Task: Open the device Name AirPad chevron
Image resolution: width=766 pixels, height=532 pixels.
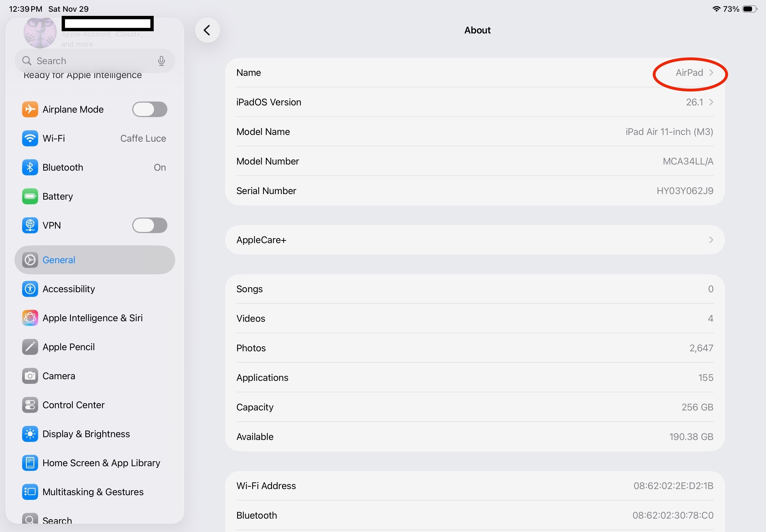Action: [x=711, y=73]
